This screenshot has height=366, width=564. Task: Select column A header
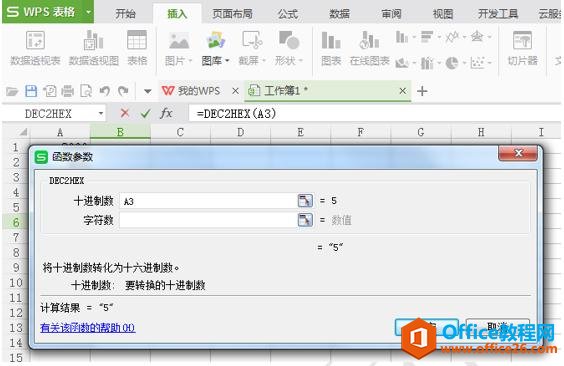coord(60,132)
